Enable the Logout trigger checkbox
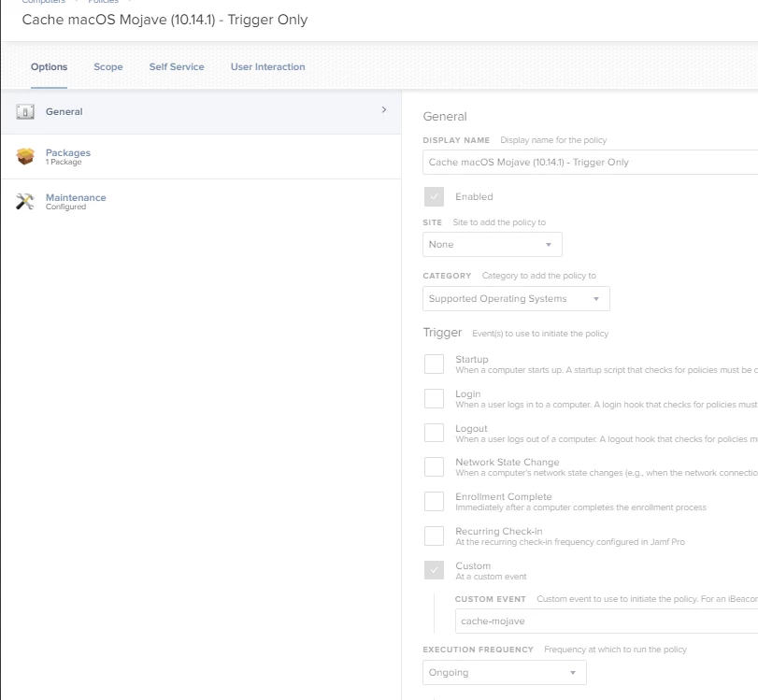This screenshot has height=700, width=758. (x=434, y=433)
